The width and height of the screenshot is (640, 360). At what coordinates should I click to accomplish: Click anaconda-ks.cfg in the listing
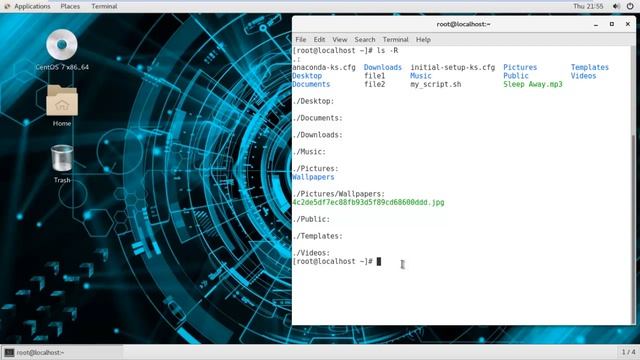324,67
